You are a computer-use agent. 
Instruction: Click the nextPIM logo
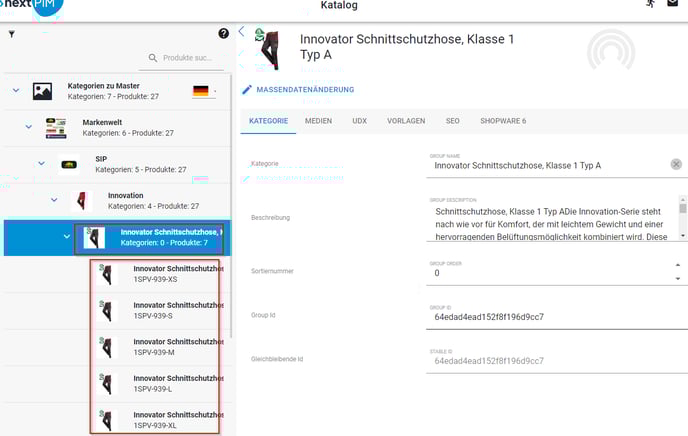click(32, 6)
